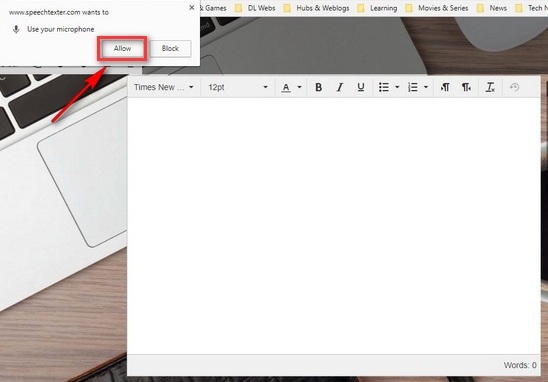
Task: Expand bulleted list style options arrow
Action: pos(397,87)
